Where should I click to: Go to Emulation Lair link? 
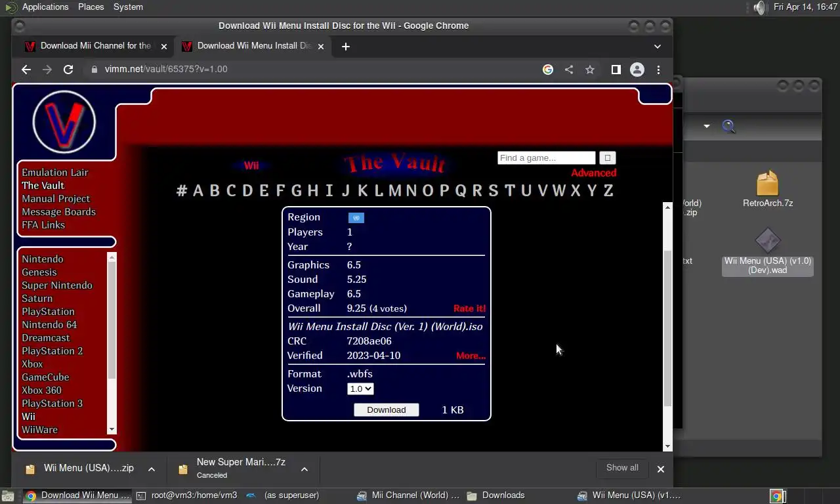[x=55, y=172]
